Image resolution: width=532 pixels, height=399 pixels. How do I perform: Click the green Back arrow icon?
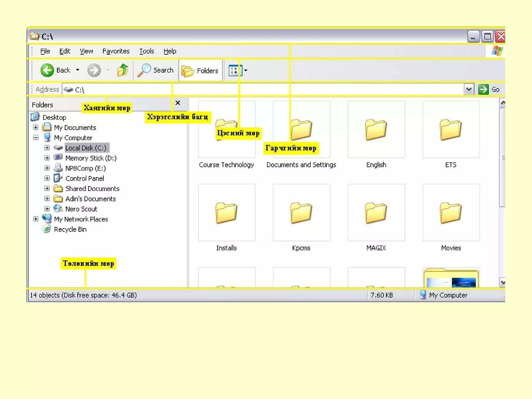point(47,70)
